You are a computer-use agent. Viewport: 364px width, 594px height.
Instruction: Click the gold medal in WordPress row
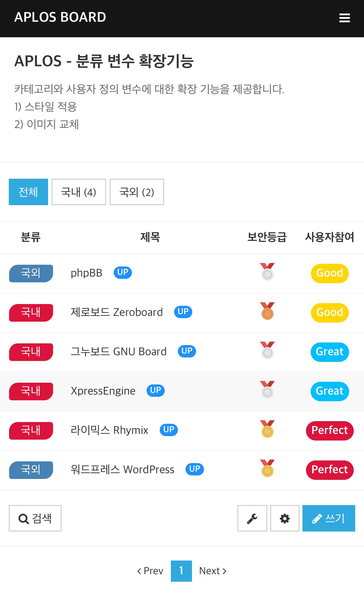tap(267, 468)
